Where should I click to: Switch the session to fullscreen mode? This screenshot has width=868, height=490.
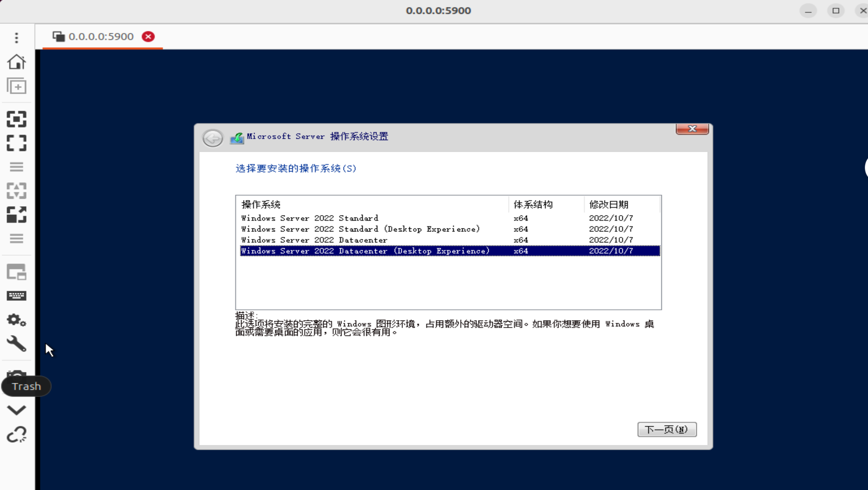(16, 143)
